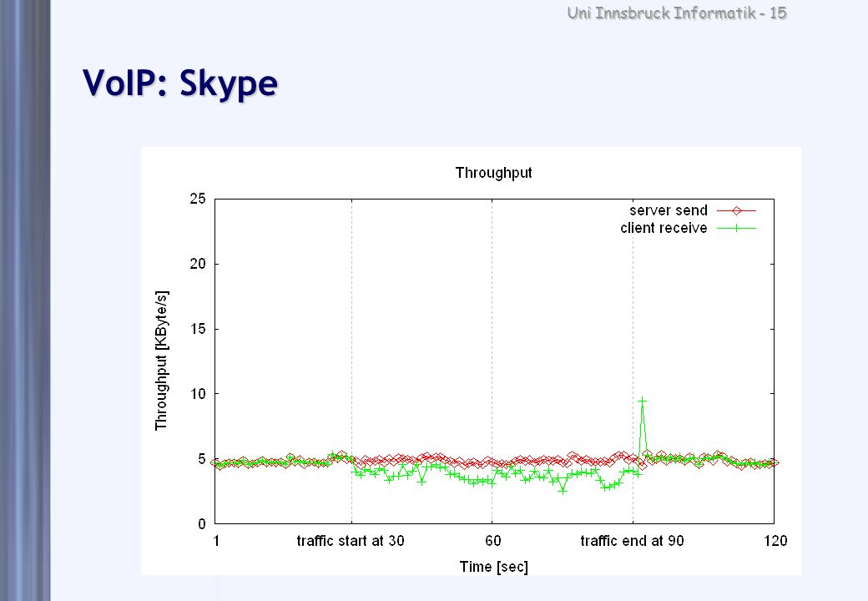The width and height of the screenshot is (868, 601).
Task: Click the y-axis tick value 15
Action: 198,329
